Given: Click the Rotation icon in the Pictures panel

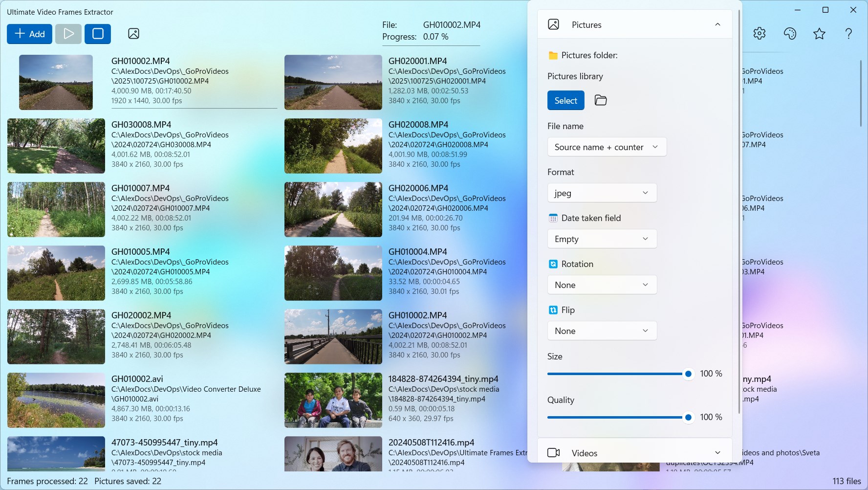Looking at the screenshot, I should coord(553,264).
